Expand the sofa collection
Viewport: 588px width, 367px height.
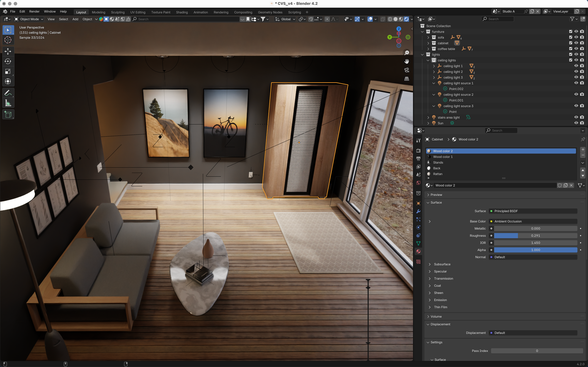pos(428,37)
